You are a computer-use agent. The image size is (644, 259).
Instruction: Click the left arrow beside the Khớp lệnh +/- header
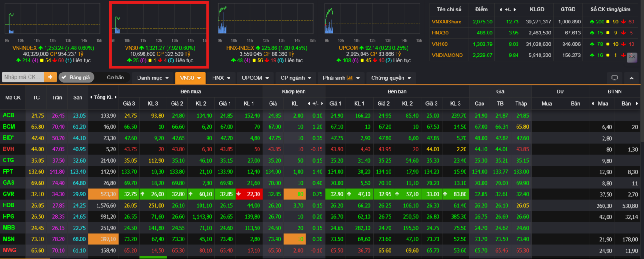coord(309,103)
